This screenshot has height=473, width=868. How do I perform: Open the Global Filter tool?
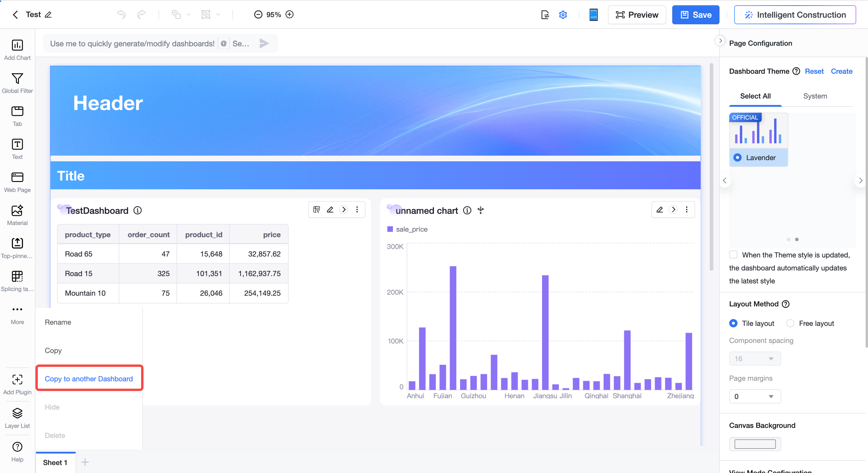(x=17, y=83)
